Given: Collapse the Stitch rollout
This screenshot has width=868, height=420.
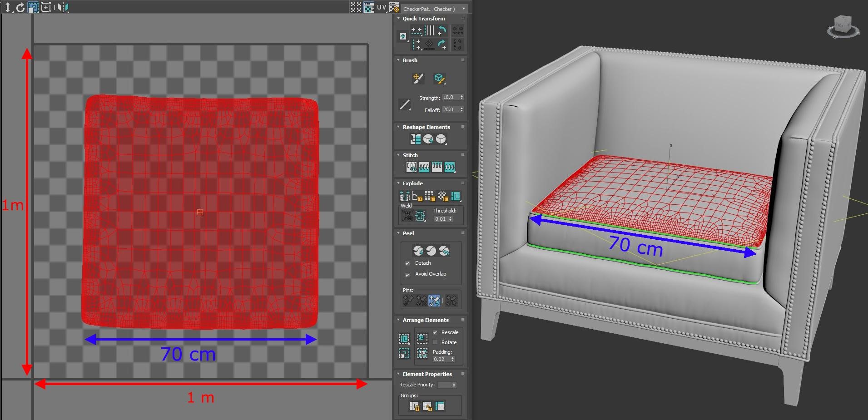Looking at the screenshot, I should [398, 155].
